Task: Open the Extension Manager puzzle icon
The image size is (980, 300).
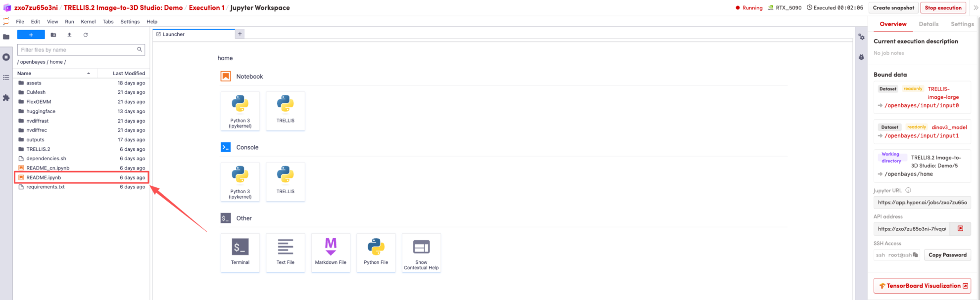Action: [x=6, y=98]
